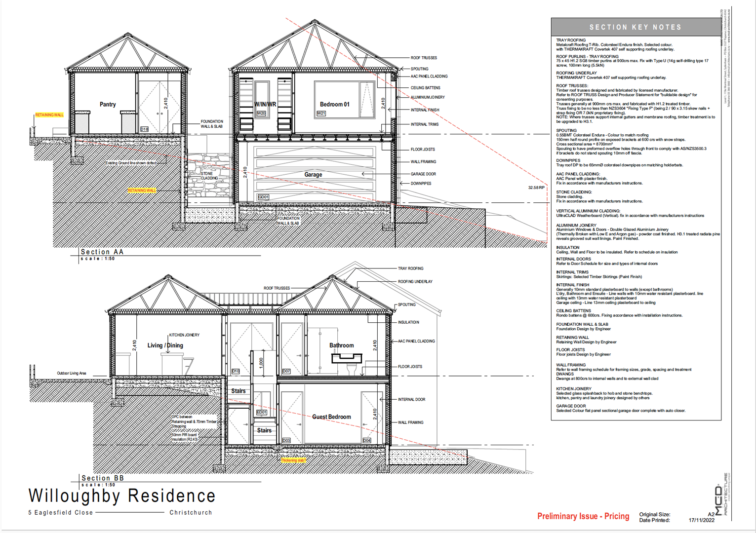Click the 'ALUMINIUM JOINERY' callout in Section AA

pos(428,97)
